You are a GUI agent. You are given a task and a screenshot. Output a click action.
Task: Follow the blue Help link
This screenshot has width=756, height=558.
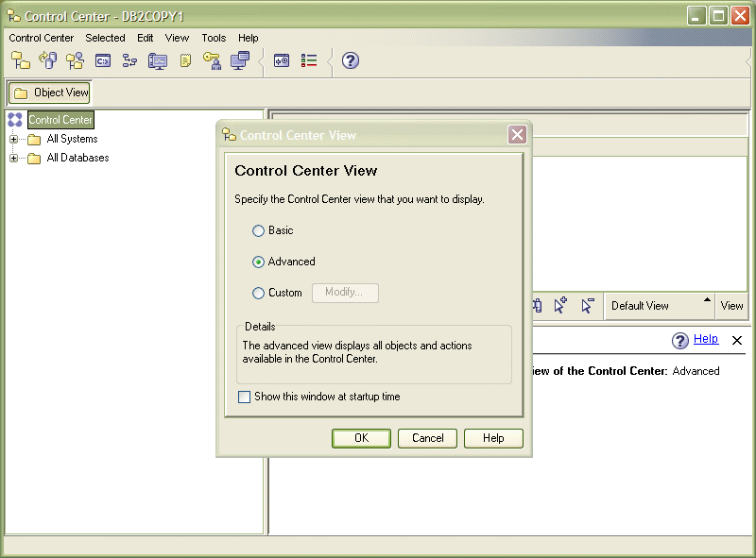tap(705, 339)
